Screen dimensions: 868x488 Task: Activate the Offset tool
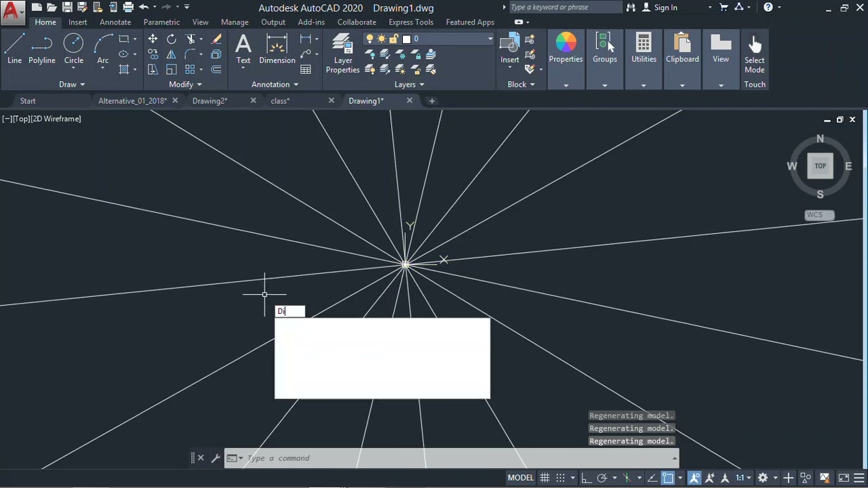[x=216, y=69]
